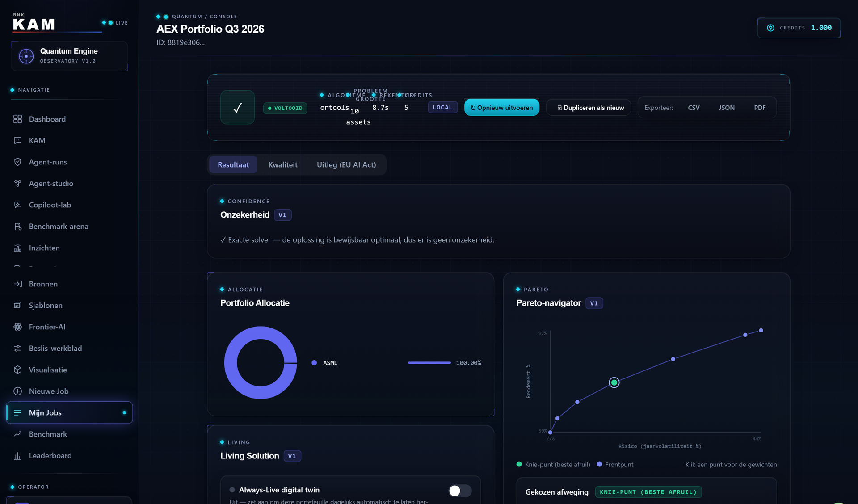Click the job ID 8819e306... text

coord(181,42)
